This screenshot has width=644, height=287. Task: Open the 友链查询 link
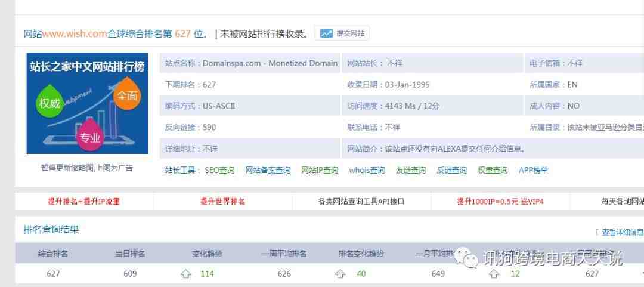coord(411,170)
